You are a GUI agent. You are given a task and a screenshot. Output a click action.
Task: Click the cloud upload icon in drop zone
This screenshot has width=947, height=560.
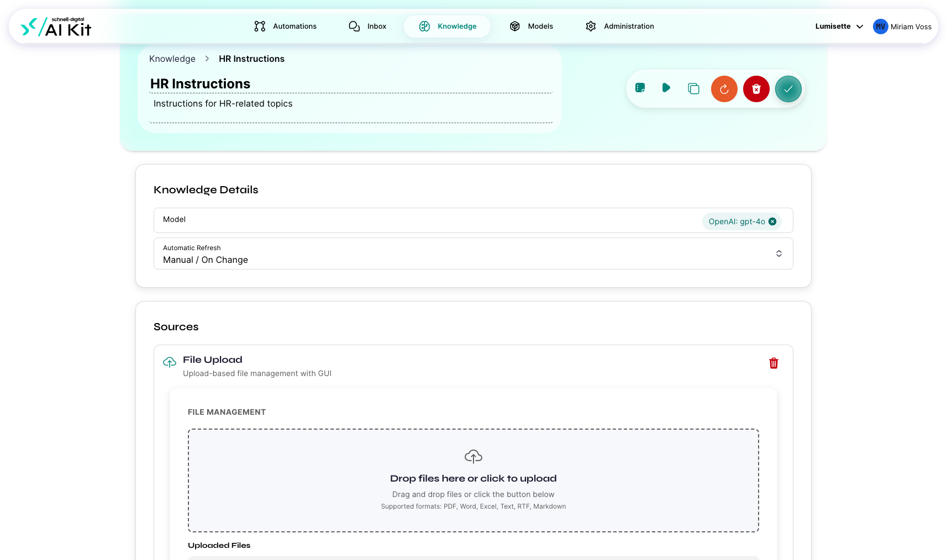pos(474,456)
